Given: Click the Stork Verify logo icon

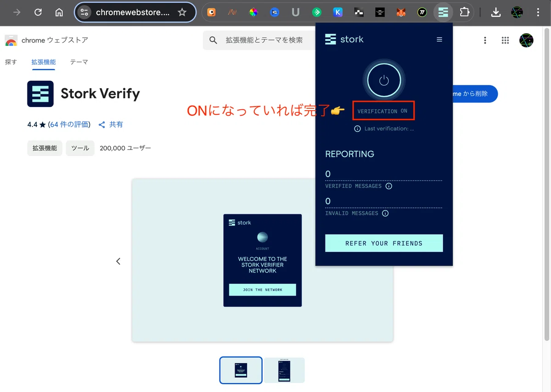Looking at the screenshot, I should (x=40, y=94).
